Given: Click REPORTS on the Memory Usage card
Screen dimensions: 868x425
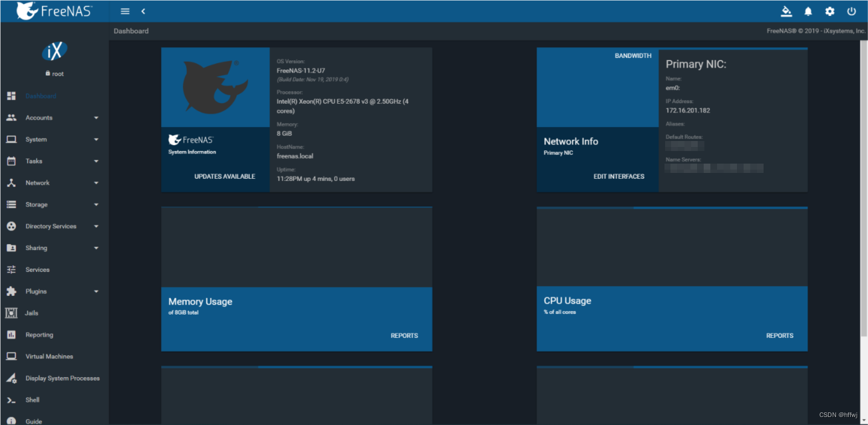Looking at the screenshot, I should pyautogui.click(x=404, y=336).
